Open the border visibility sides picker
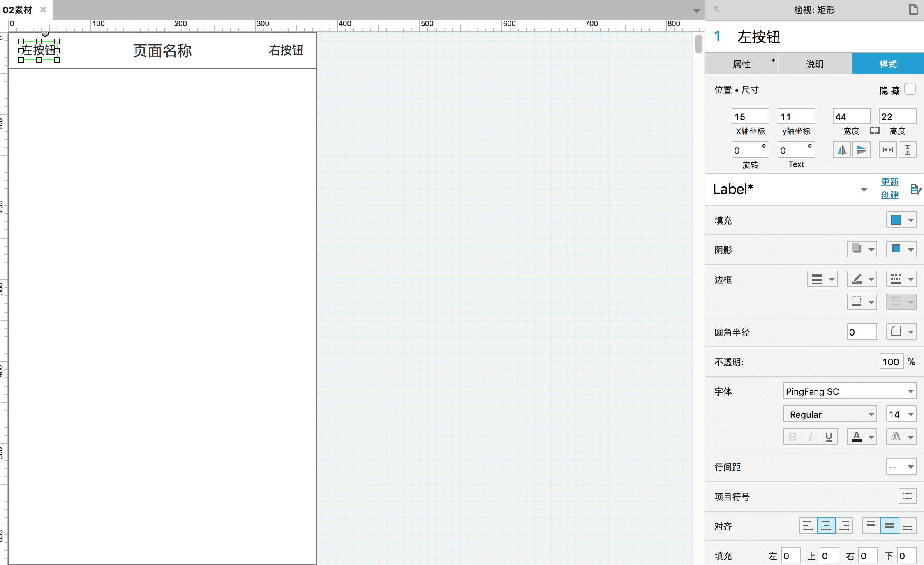 click(x=862, y=302)
